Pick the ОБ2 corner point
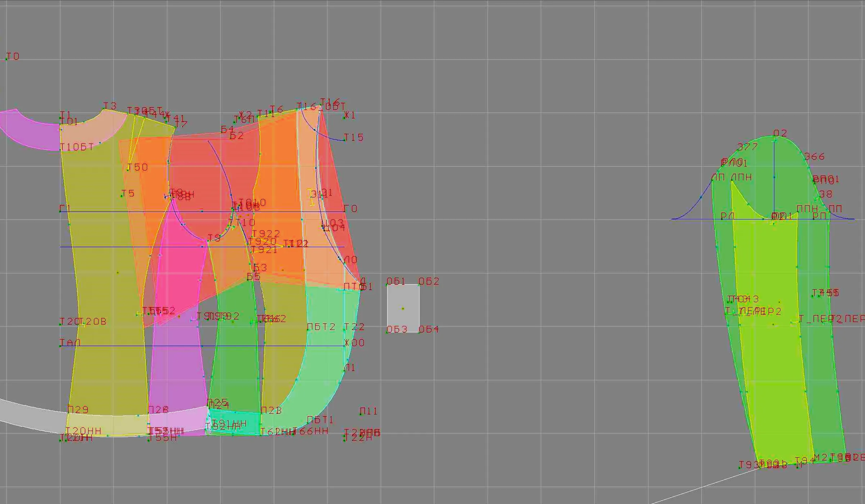This screenshot has width=865, height=504. pos(420,284)
